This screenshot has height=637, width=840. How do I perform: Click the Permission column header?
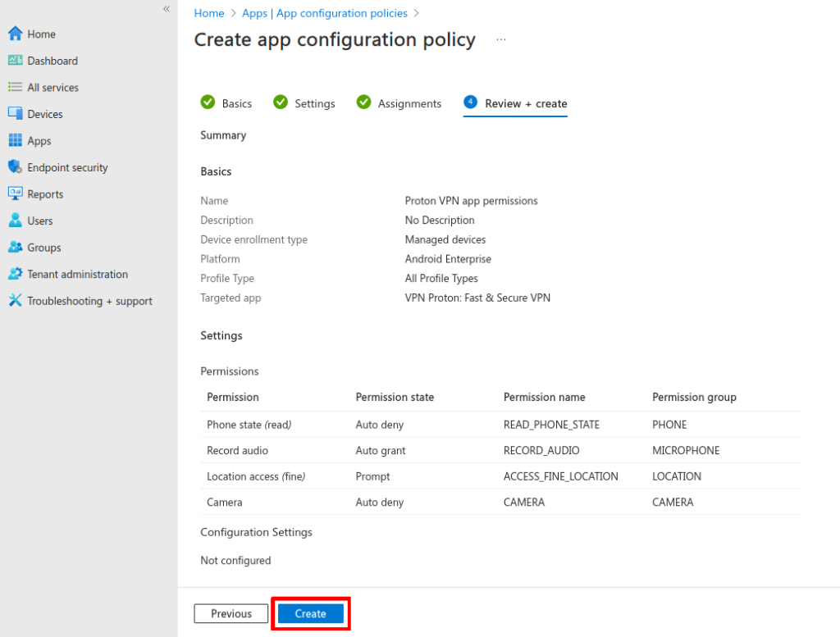point(232,397)
